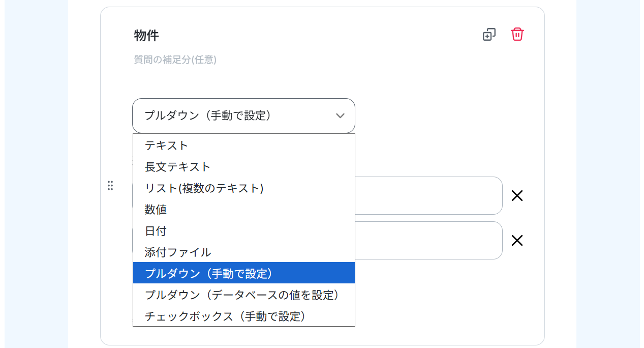Image resolution: width=644 pixels, height=348 pixels.
Task: Edit the 物件 question title
Action: 146,36
